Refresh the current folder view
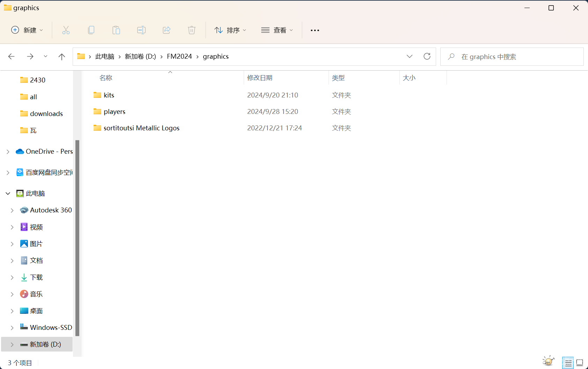Screen dimensions: 588x369 (x=427, y=56)
